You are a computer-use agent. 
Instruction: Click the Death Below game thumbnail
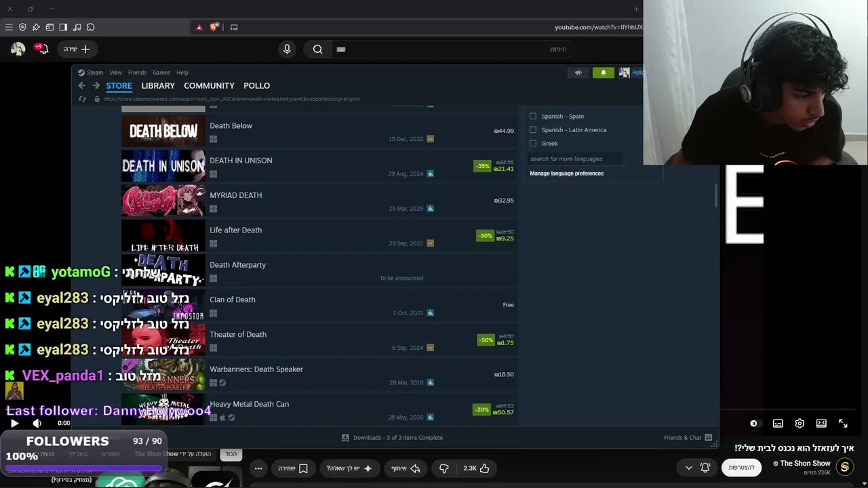click(163, 131)
